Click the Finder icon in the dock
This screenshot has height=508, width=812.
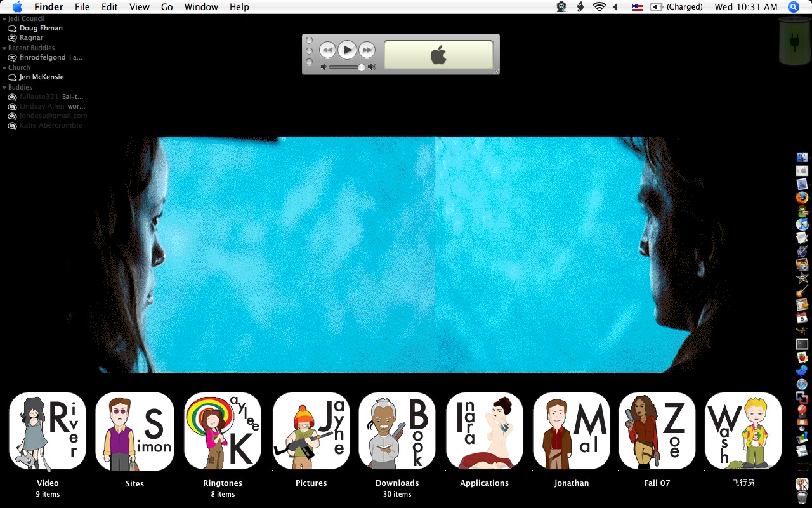802,157
